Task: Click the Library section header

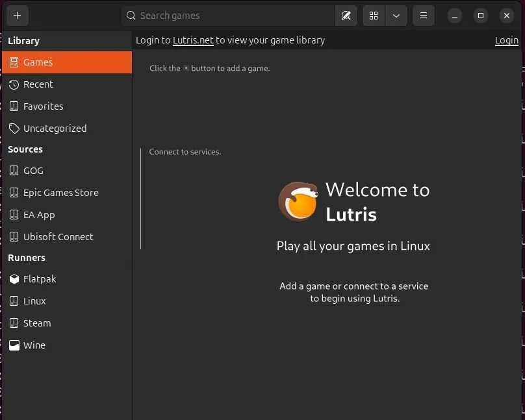Action: (24, 41)
